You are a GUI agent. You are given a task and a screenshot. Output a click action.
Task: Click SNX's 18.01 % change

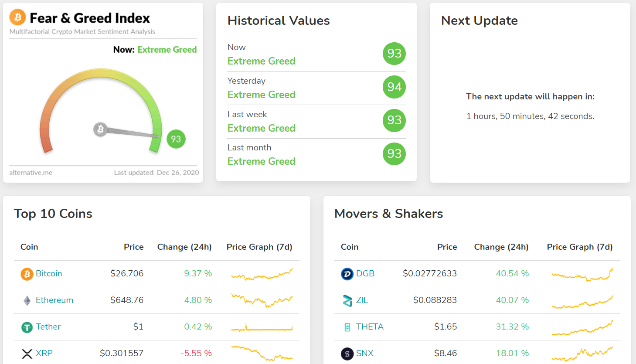pyautogui.click(x=512, y=353)
